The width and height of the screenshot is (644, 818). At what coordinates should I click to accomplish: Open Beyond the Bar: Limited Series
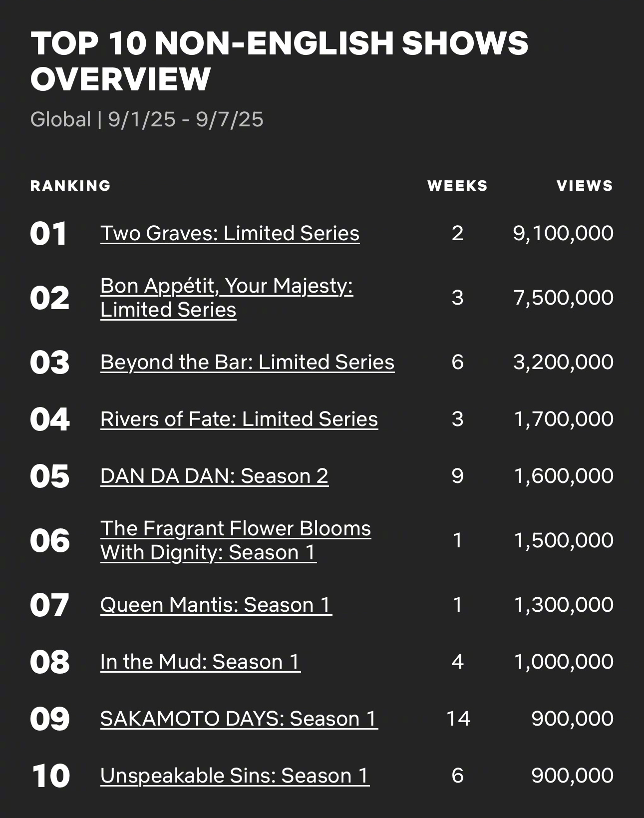point(247,362)
